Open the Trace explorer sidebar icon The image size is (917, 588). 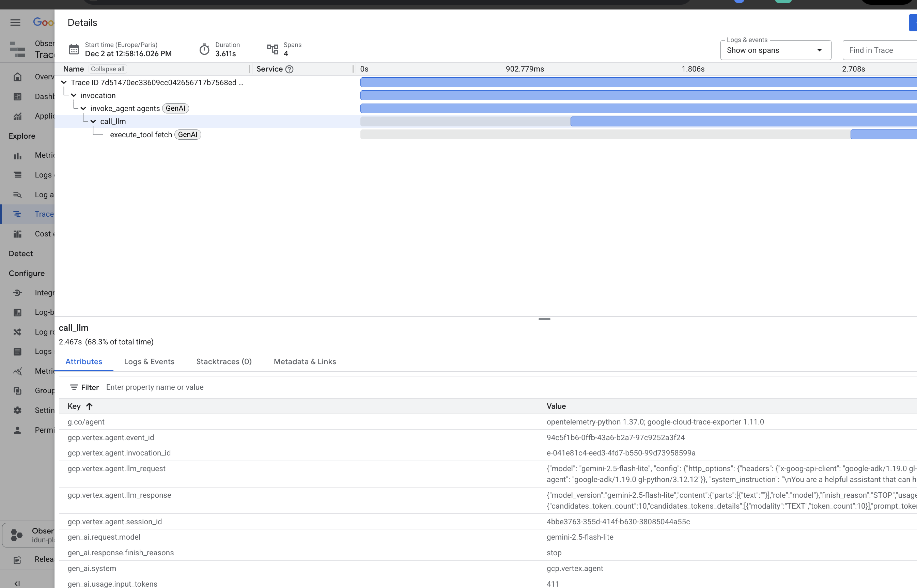pyautogui.click(x=18, y=214)
